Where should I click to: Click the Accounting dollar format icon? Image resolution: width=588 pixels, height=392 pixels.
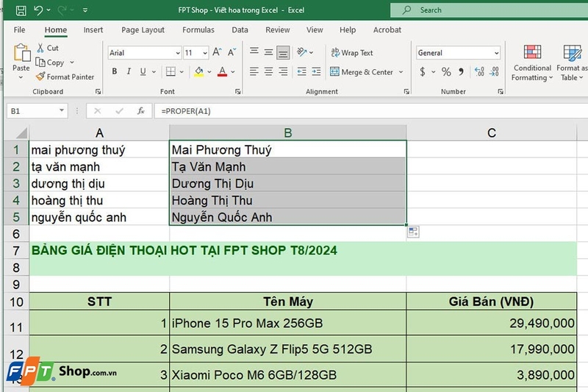tap(423, 71)
